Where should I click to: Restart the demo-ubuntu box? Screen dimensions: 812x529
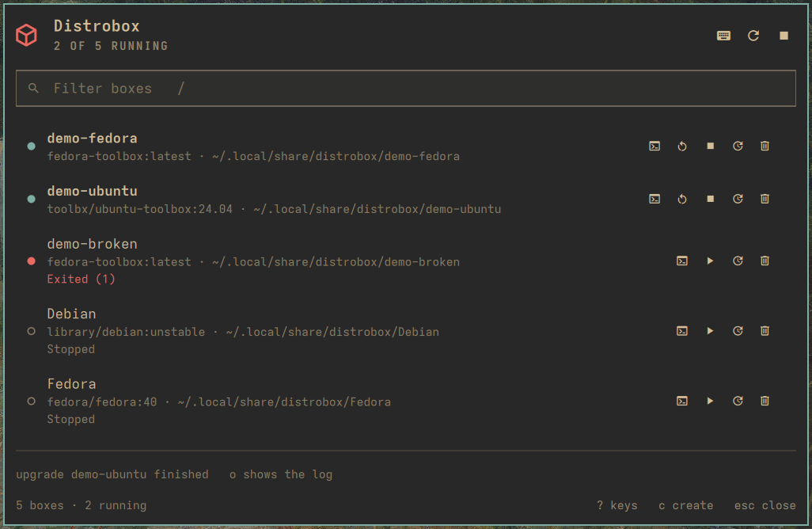[682, 199]
